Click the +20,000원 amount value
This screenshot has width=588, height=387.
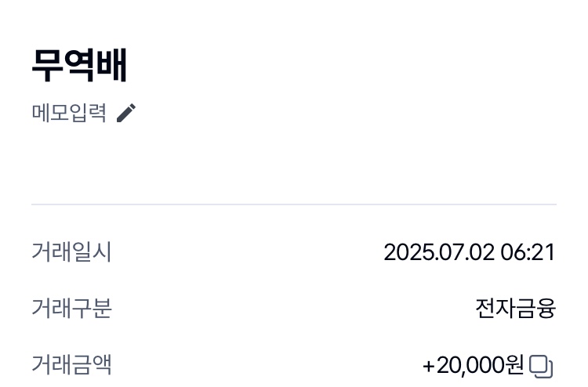click(473, 365)
